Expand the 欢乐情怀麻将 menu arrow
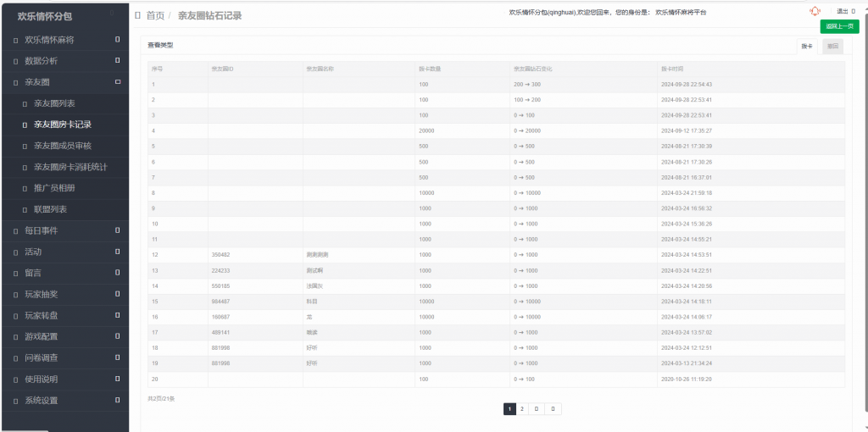868x432 pixels. pos(117,40)
